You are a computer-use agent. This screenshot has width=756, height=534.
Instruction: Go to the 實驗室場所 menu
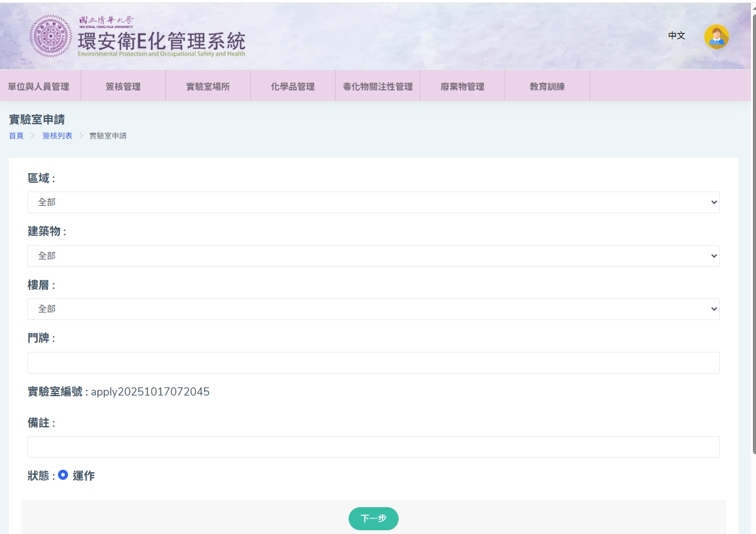click(x=208, y=87)
